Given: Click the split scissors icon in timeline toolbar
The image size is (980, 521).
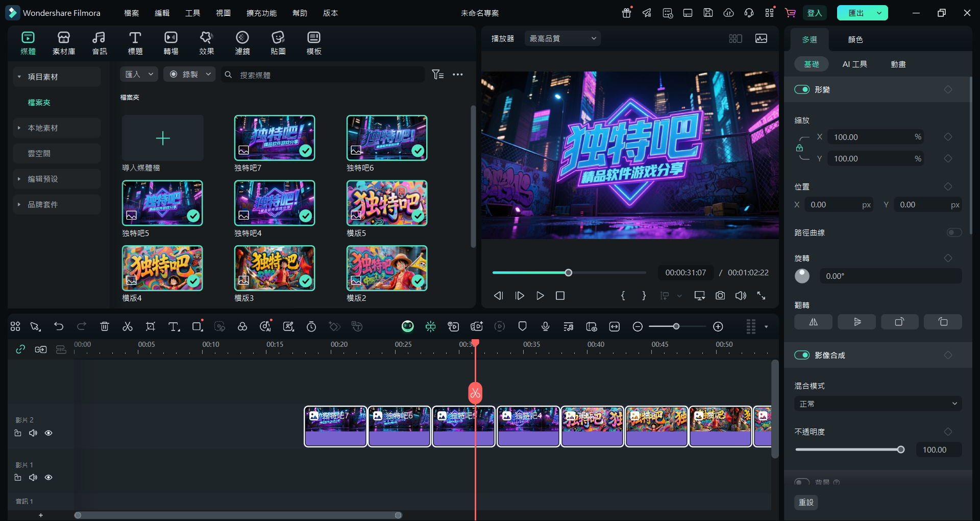Looking at the screenshot, I should pyautogui.click(x=128, y=326).
